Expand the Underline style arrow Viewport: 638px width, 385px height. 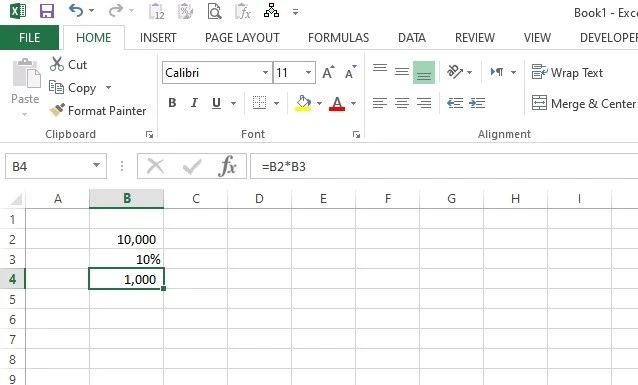233,103
